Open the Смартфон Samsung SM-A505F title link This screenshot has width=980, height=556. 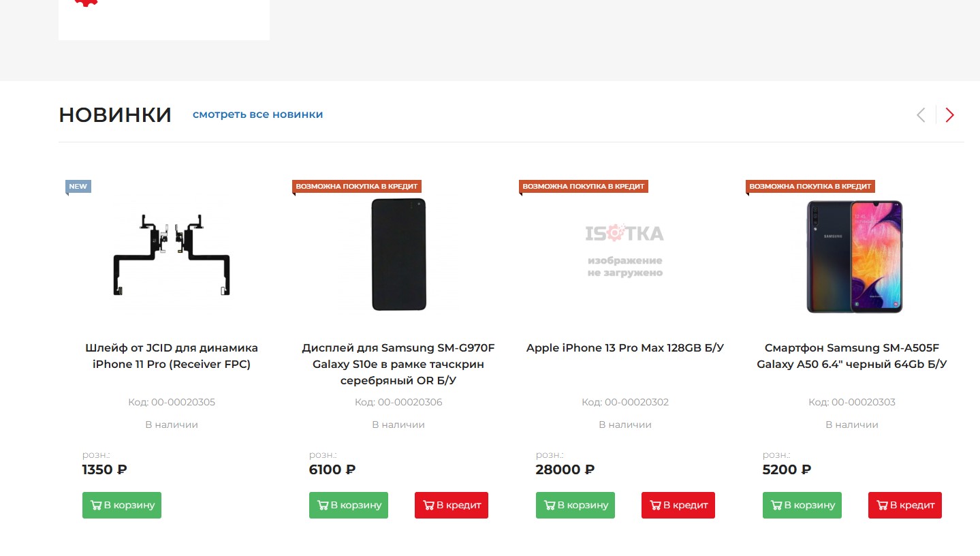852,356
